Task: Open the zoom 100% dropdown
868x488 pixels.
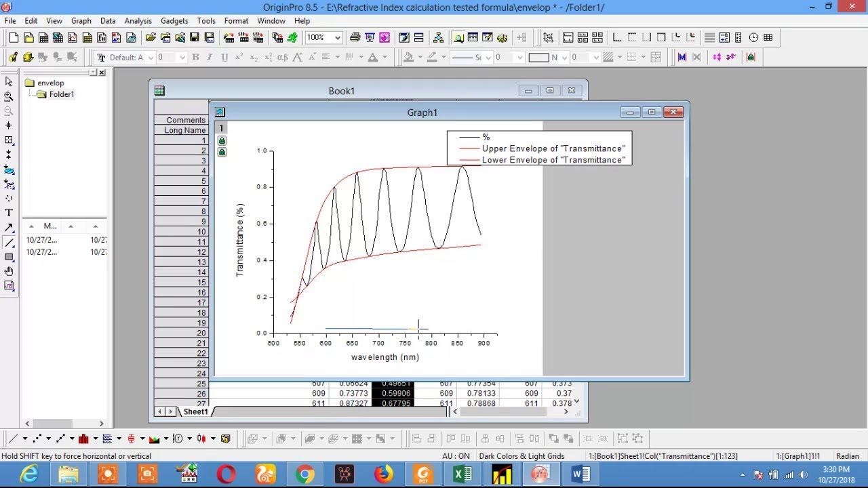Action: point(337,37)
